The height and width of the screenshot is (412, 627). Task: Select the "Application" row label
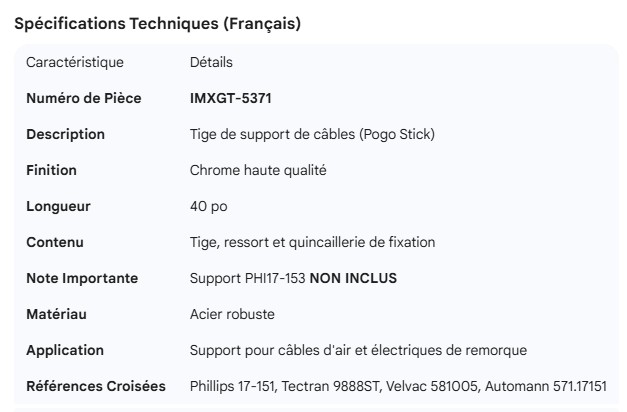pos(65,350)
